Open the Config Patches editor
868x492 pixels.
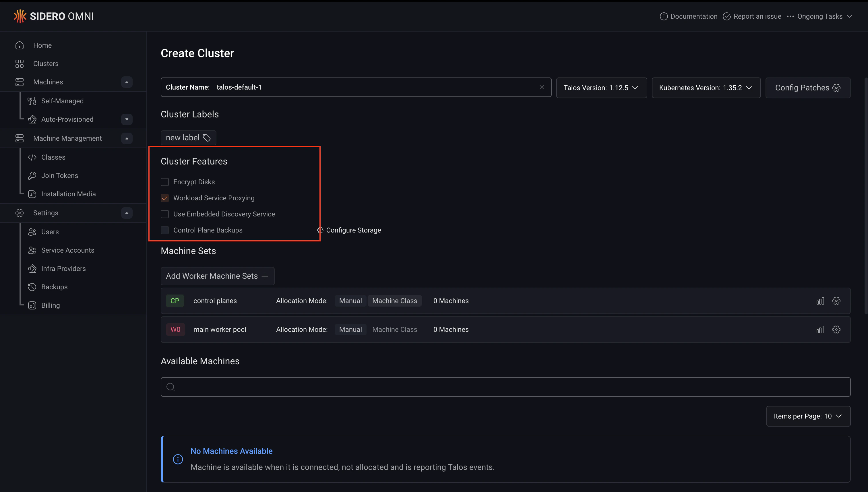point(807,88)
